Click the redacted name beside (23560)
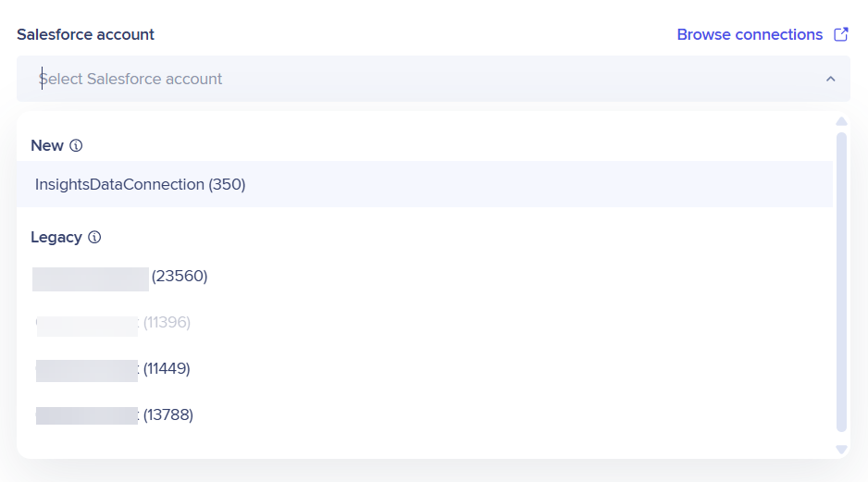Image resolution: width=868 pixels, height=482 pixels. (x=91, y=278)
